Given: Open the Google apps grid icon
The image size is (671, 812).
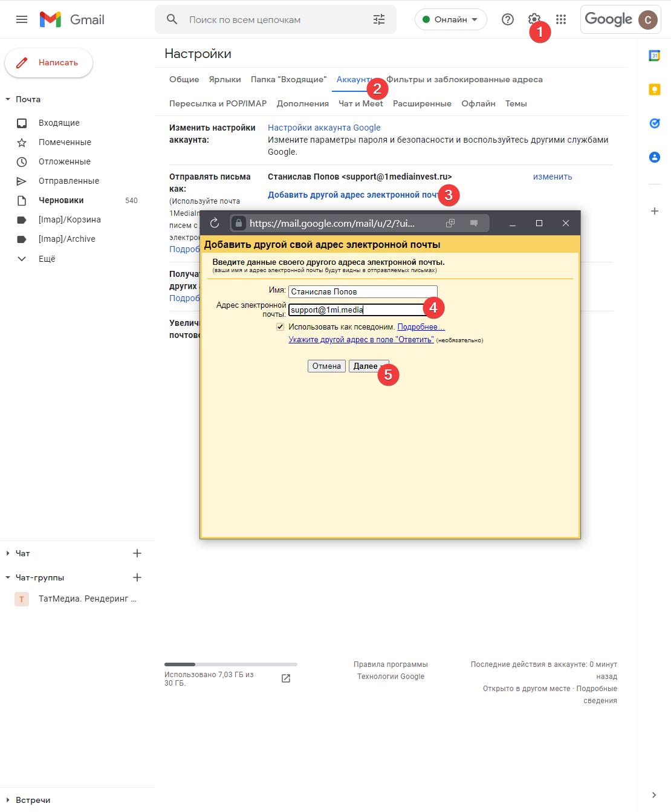Looking at the screenshot, I should tap(561, 19).
